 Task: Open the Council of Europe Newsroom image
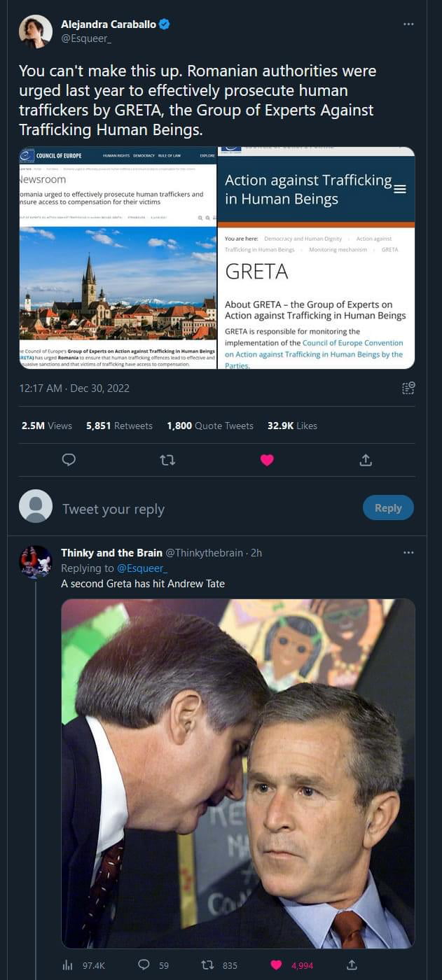pos(118,258)
